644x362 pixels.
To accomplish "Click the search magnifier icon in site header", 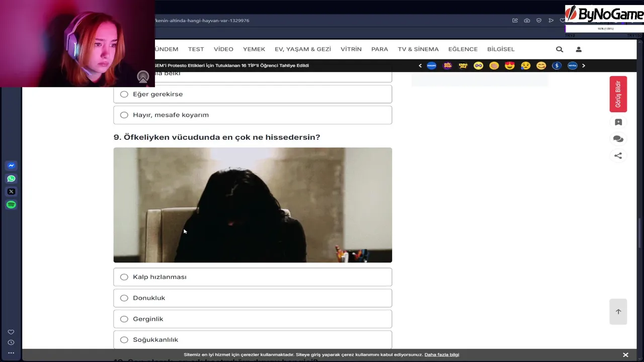I will [x=559, y=49].
